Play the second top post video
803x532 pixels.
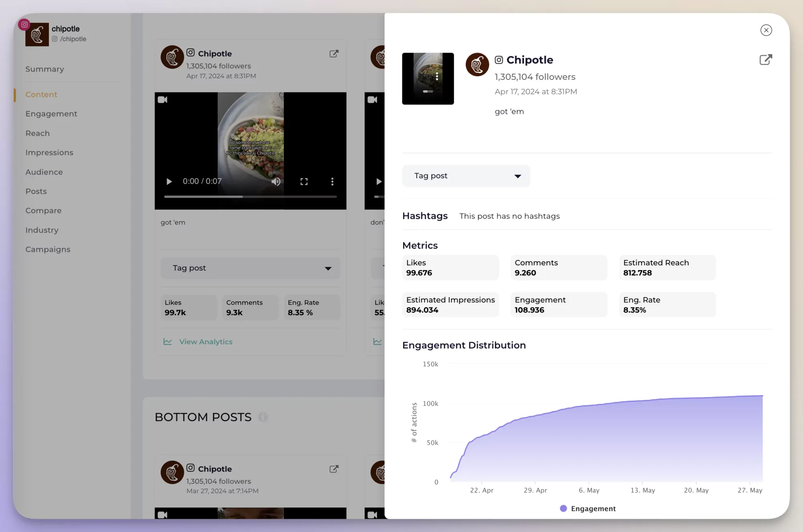[378, 181]
